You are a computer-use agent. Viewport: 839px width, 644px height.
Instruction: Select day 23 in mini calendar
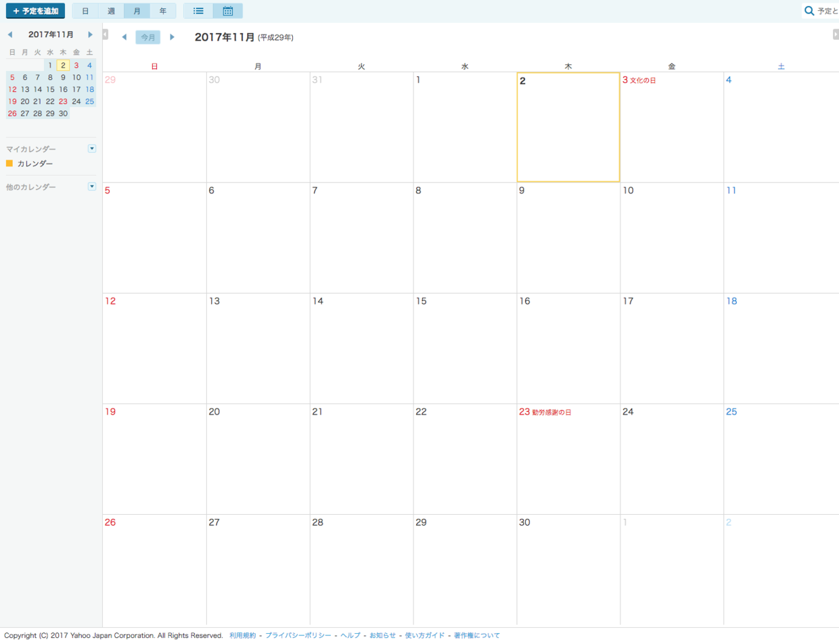(x=63, y=101)
